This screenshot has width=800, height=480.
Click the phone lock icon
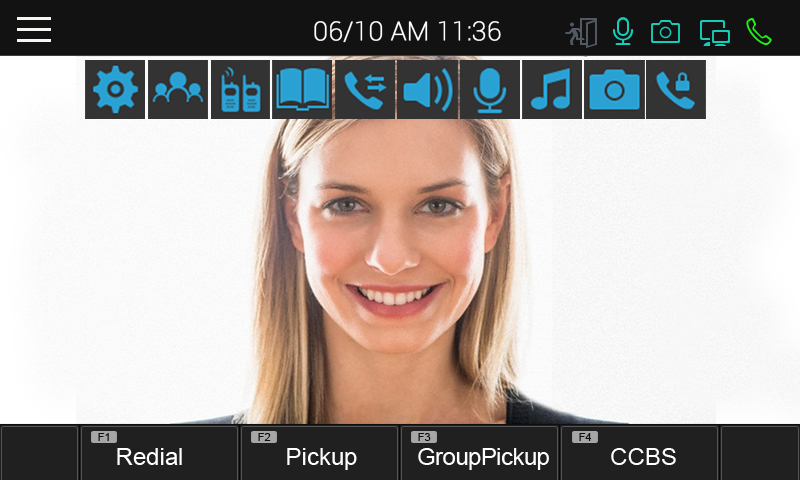point(676,89)
